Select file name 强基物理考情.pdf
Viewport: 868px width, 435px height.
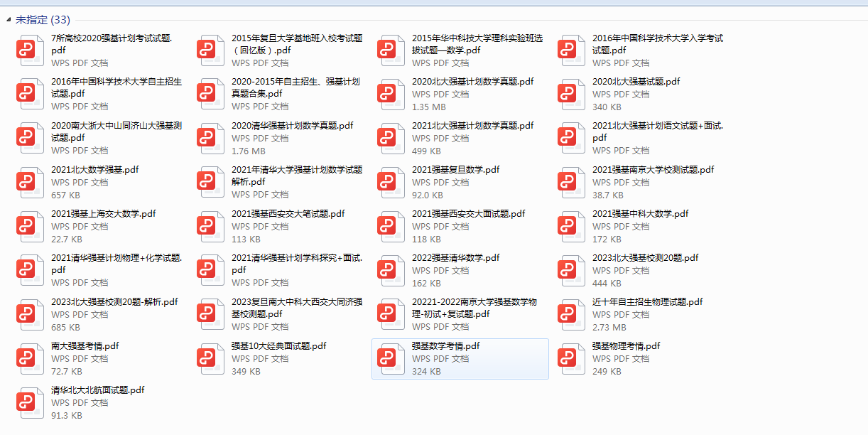click(x=626, y=346)
